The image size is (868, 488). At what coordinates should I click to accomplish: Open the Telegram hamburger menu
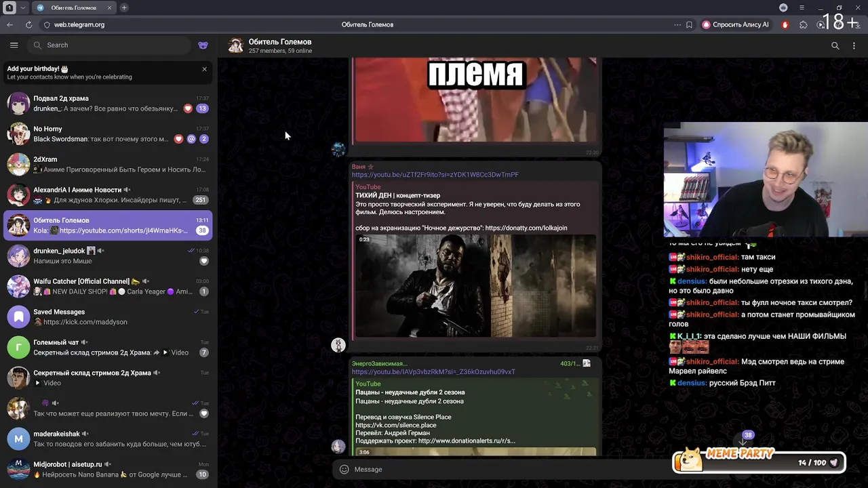point(14,45)
